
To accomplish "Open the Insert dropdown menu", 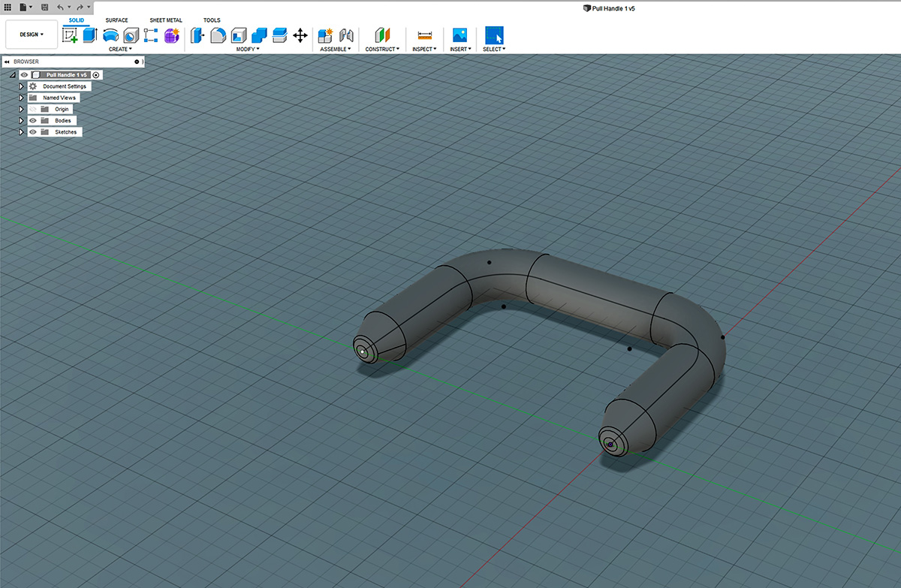I will (x=460, y=49).
